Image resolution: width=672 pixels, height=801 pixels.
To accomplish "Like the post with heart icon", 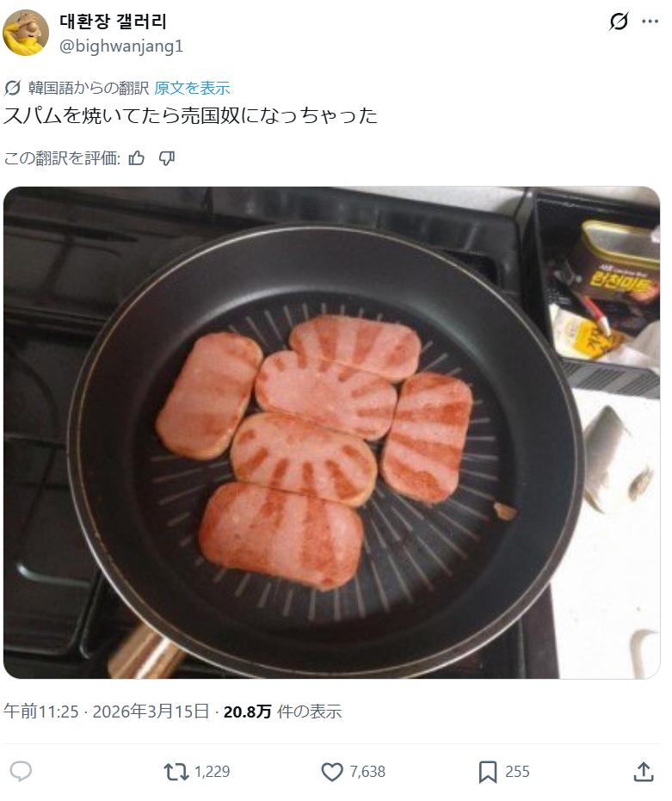I will [332, 772].
